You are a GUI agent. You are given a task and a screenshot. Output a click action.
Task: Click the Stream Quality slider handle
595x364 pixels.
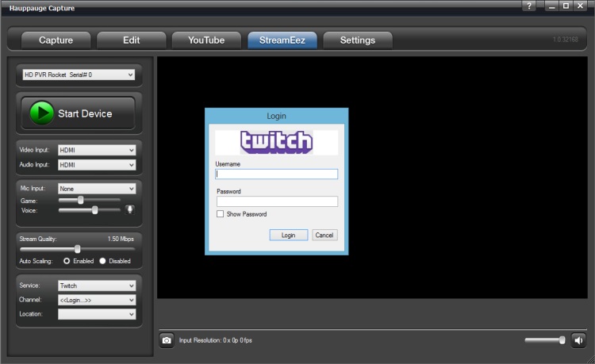pyautogui.click(x=78, y=249)
